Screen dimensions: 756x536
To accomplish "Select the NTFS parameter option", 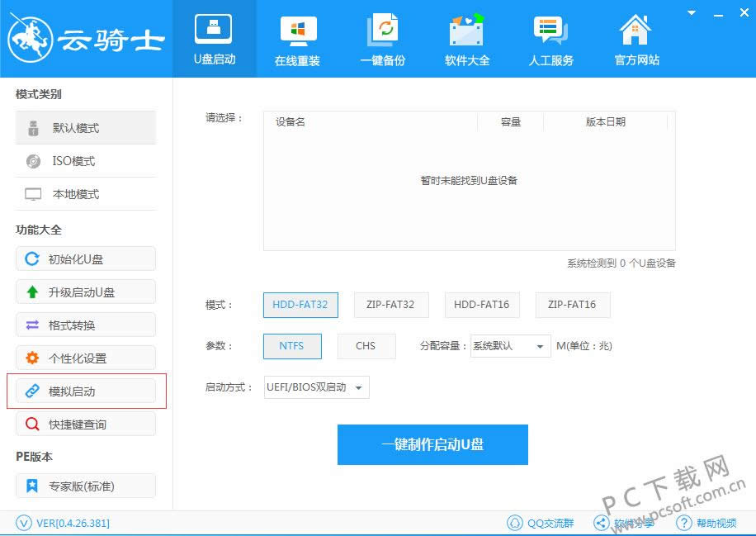I will (291, 346).
